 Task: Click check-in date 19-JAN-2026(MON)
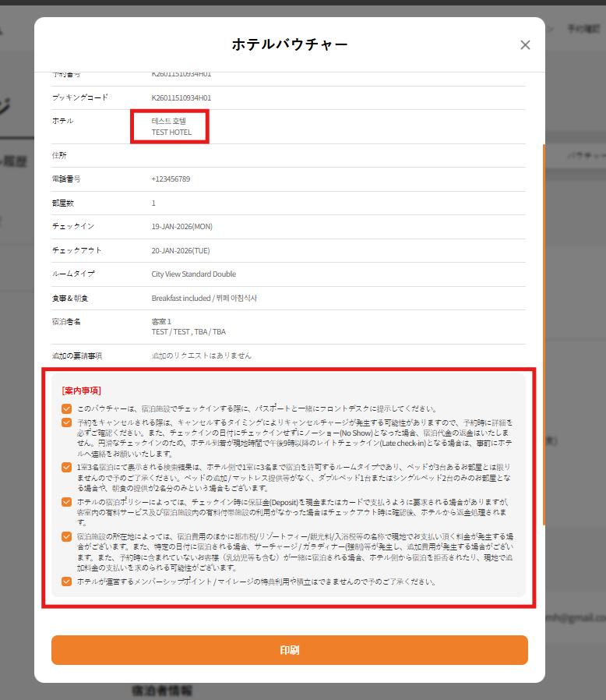click(181, 226)
